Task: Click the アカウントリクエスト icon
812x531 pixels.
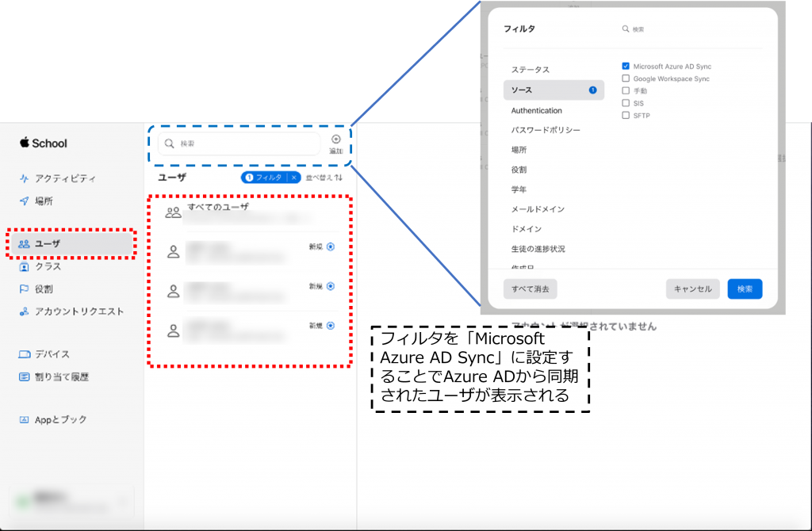Action: (x=24, y=311)
